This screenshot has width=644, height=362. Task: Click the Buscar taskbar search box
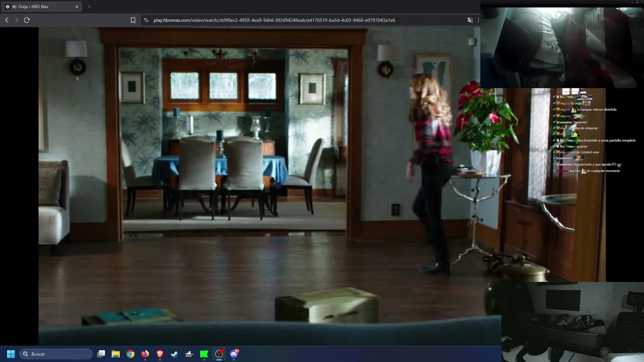coord(56,354)
